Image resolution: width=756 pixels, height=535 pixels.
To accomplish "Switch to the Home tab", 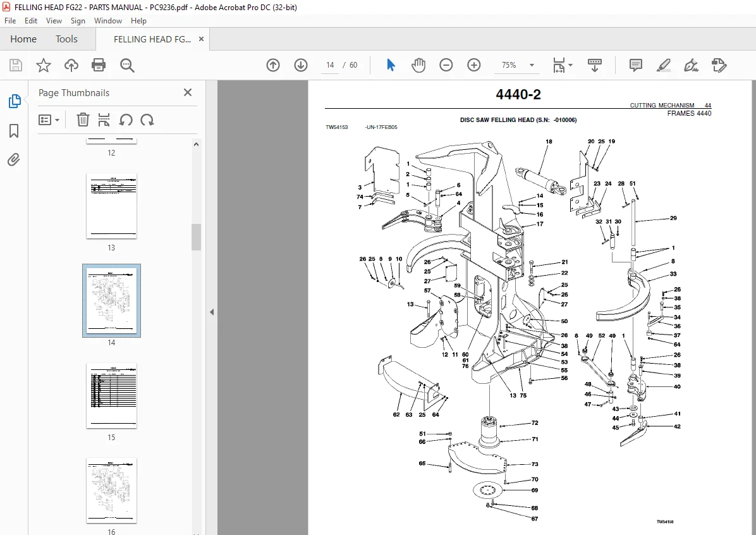I will pos(23,39).
